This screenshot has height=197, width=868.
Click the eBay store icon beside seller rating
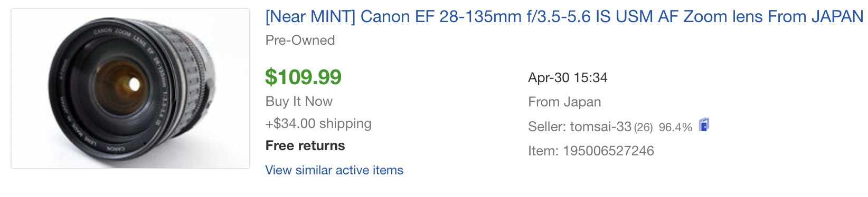pos(704,125)
